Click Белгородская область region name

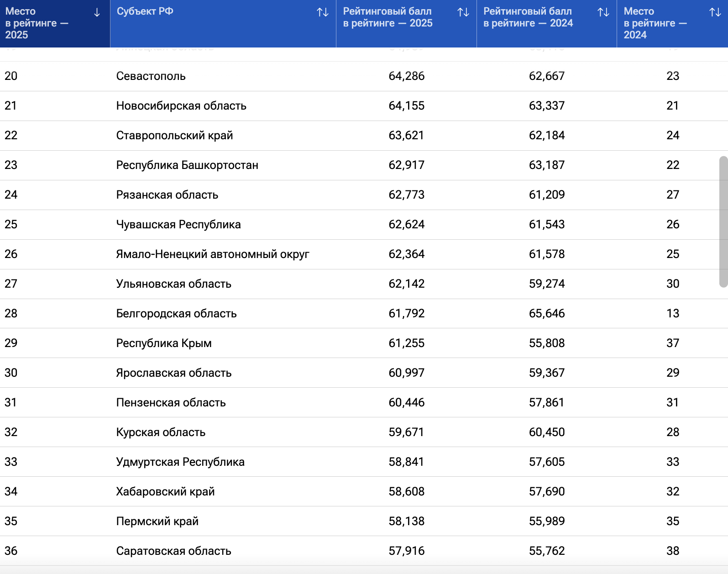pos(176,314)
